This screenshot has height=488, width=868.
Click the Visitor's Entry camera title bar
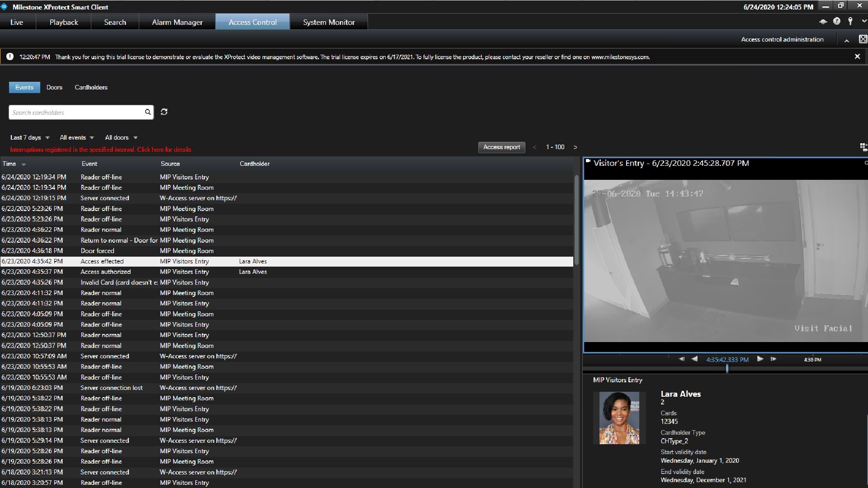click(x=725, y=163)
